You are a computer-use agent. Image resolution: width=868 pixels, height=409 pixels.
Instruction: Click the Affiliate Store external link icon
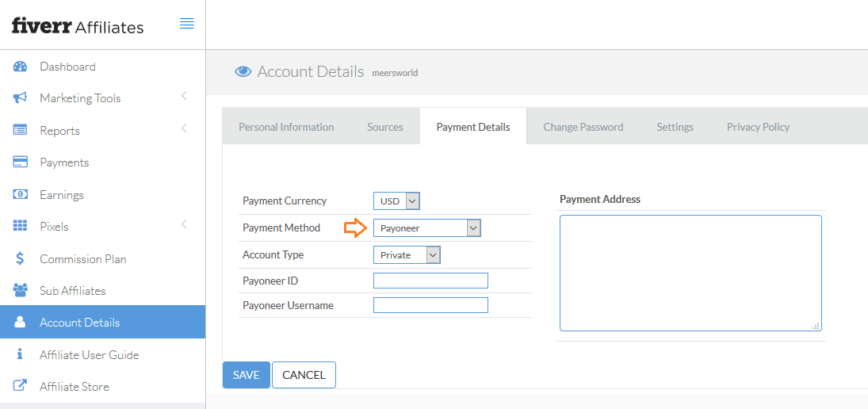point(20,386)
